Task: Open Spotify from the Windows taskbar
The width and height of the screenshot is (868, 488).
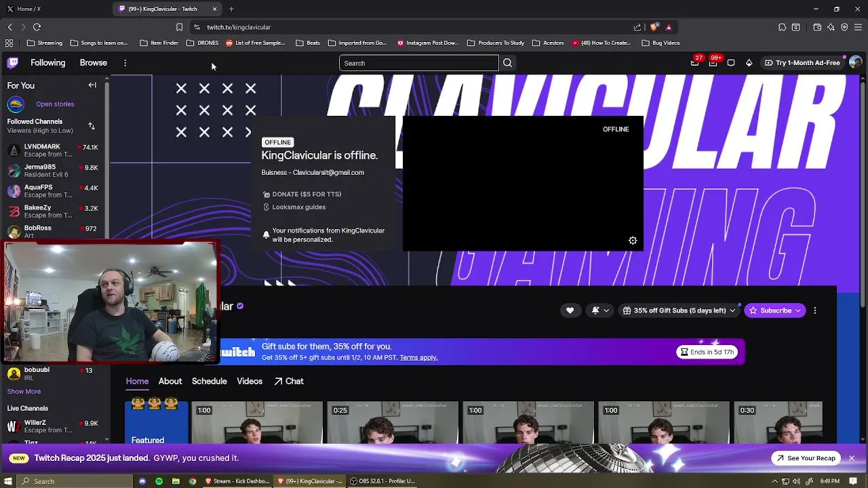Action: (159, 481)
